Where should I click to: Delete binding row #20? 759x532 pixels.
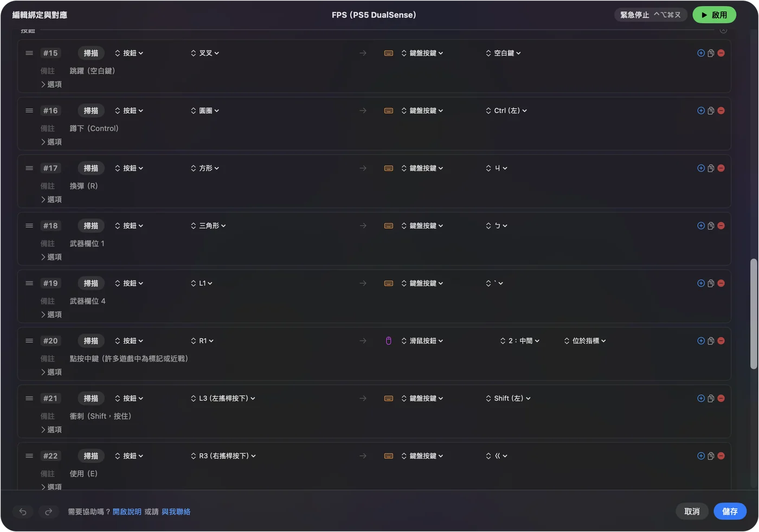(x=721, y=341)
